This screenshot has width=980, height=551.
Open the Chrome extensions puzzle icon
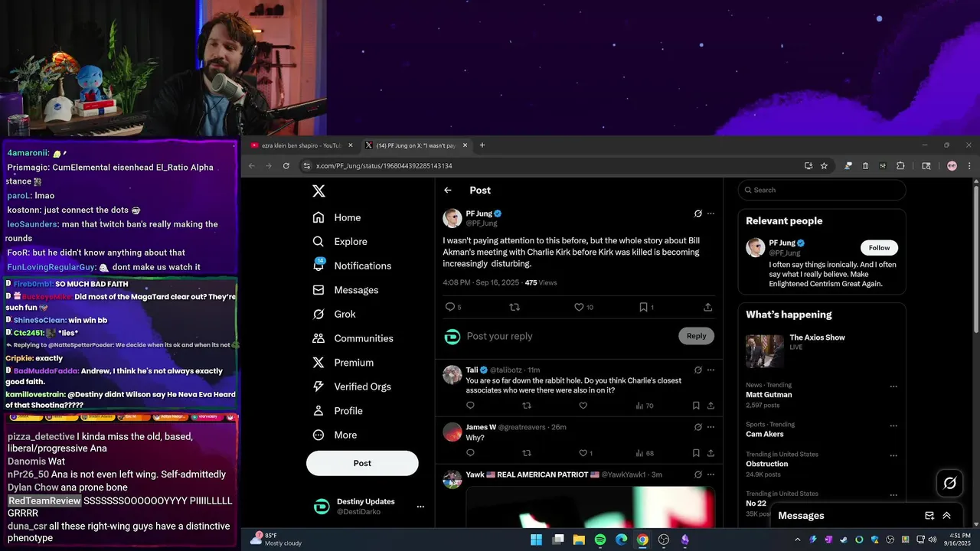[x=900, y=166]
